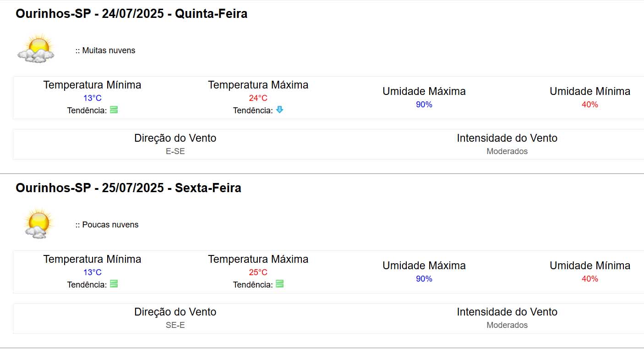The width and height of the screenshot is (644, 349).
Task: Click the green minimum temperature trend icon for 25/07
Action: (x=114, y=284)
